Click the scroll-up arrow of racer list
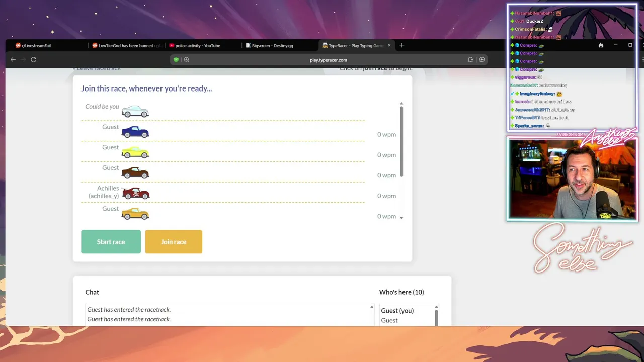The height and width of the screenshot is (362, 644). pos(401,104)
